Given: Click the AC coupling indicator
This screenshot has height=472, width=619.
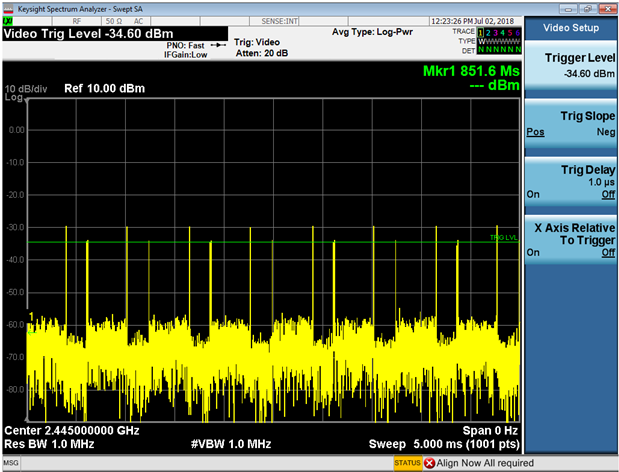Looking at the screenshot, I should click(x=138, y=21).
